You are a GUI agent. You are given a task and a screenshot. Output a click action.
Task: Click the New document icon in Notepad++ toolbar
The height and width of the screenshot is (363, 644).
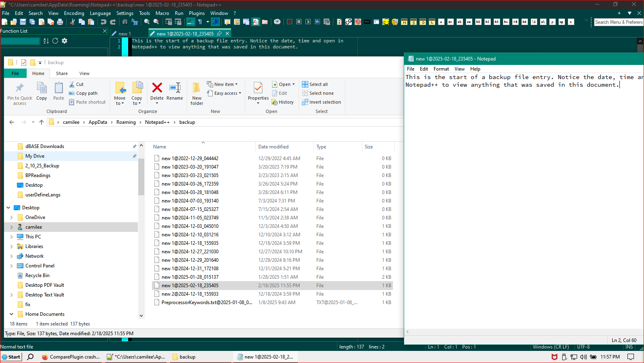click(x=4, y=22)
